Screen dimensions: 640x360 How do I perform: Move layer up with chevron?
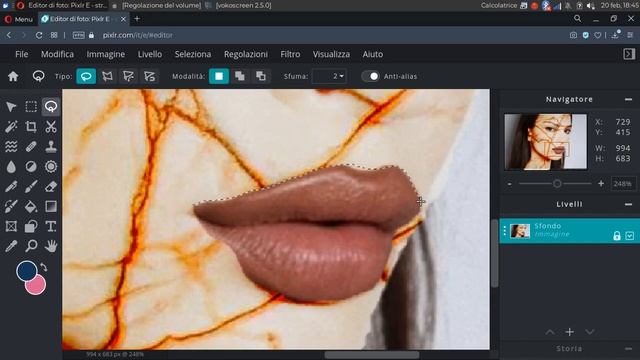[550, 332]
